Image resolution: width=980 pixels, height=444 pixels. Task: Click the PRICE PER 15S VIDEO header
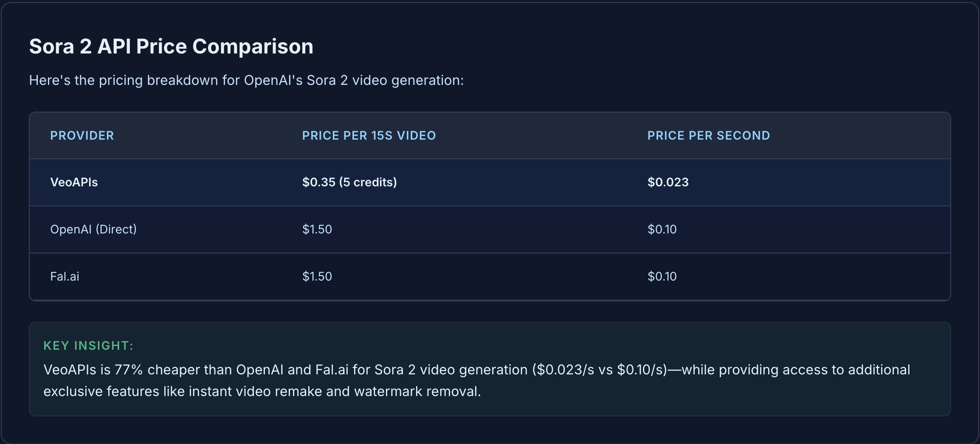click(x=369, y=135)
